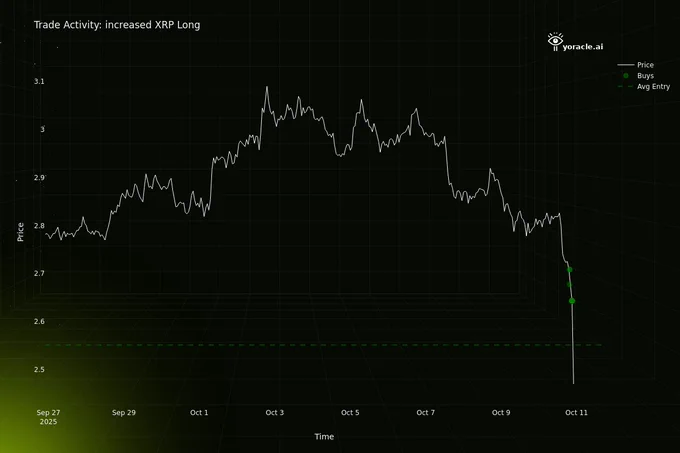
Task: Click the 'Oct 7' date label
Action: (x=425, y=413)
